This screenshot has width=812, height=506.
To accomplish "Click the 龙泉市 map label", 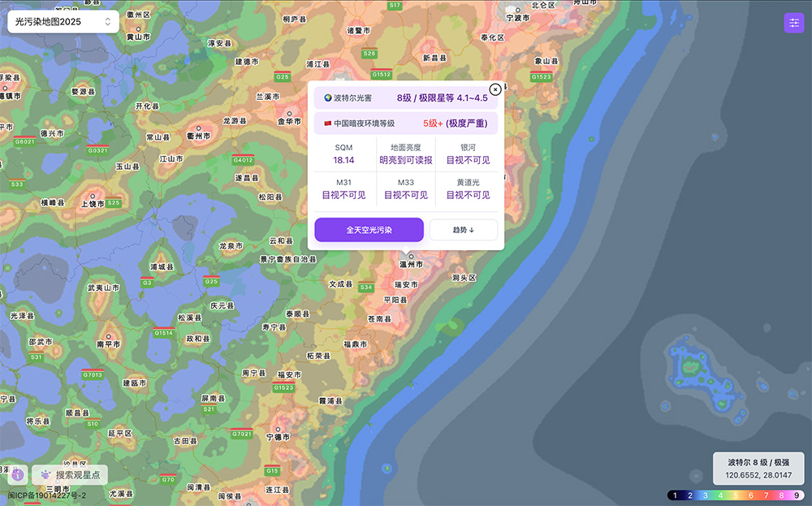I will point(231,246).
